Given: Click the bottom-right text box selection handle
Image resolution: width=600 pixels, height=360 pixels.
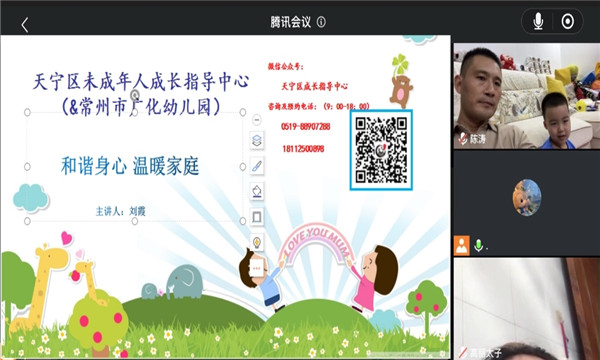Looking at the screenshot, I should [243, 221].
